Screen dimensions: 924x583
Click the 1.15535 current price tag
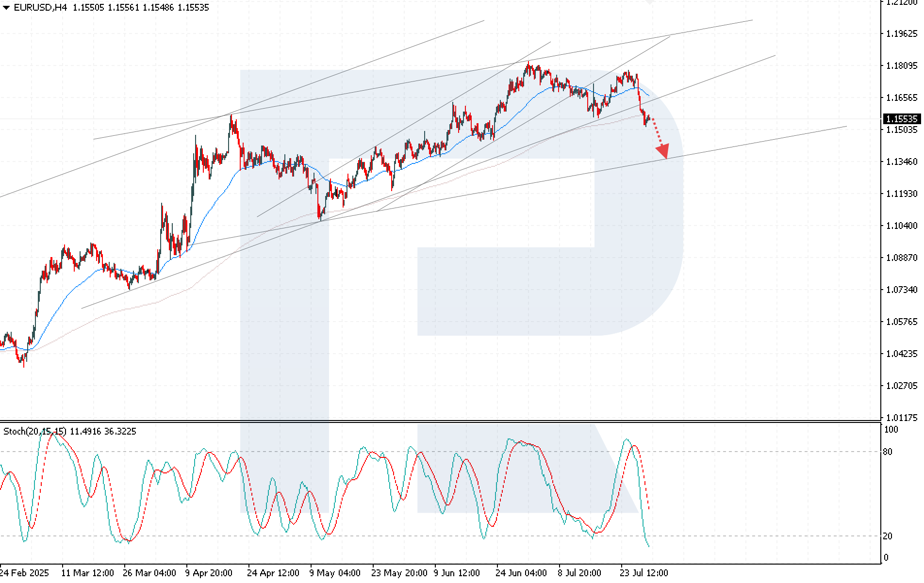tap(901, 119)
